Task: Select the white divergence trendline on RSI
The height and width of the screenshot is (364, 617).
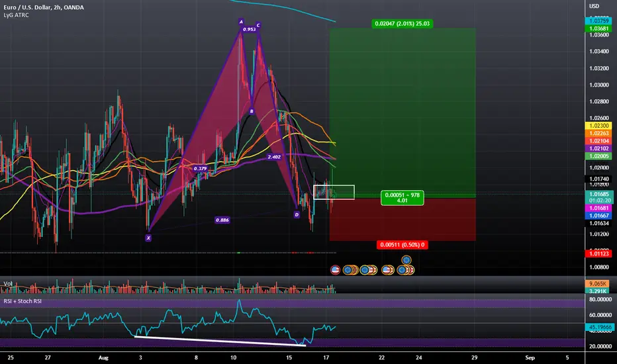Action: click(x=220, y=341)
